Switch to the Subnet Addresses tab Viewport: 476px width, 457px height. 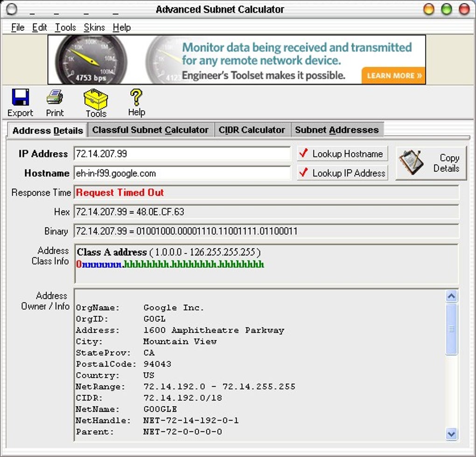tap(337, 130)
